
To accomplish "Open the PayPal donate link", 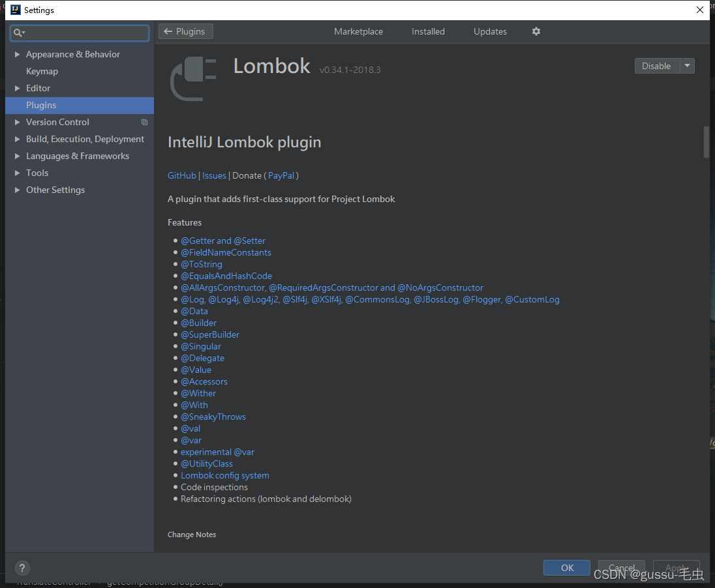I will 281,175.
